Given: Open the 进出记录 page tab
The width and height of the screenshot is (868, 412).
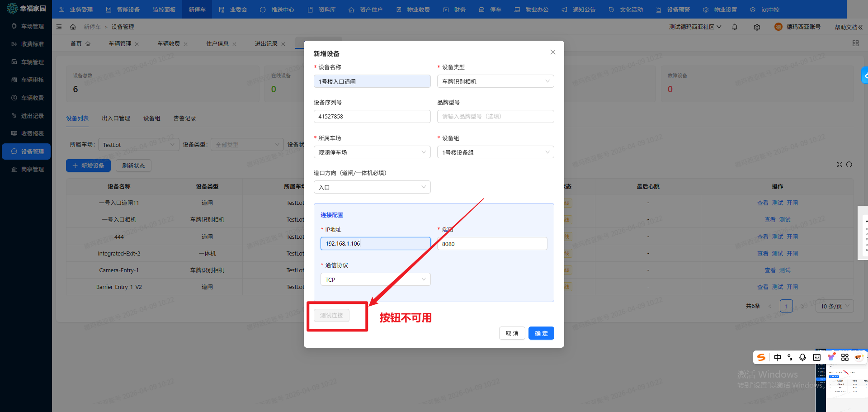Looking at the screenshot, I should coord(266,44).
